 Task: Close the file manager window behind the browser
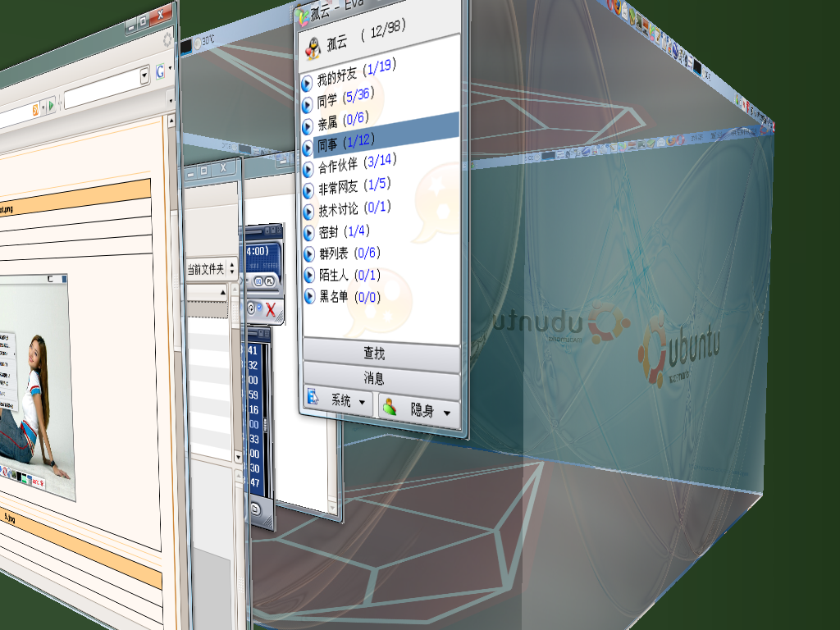[223, 167]
